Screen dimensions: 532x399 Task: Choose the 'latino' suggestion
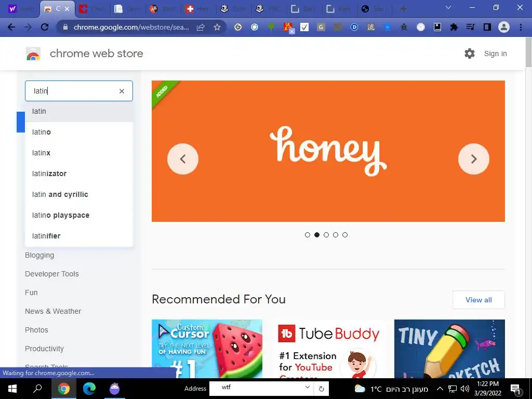coord(79,132)
